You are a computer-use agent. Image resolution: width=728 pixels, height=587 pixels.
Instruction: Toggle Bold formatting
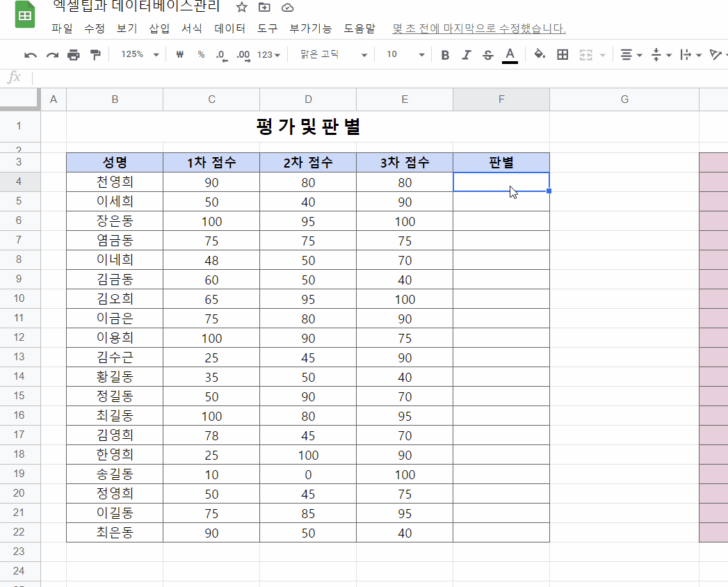[445, 55]
